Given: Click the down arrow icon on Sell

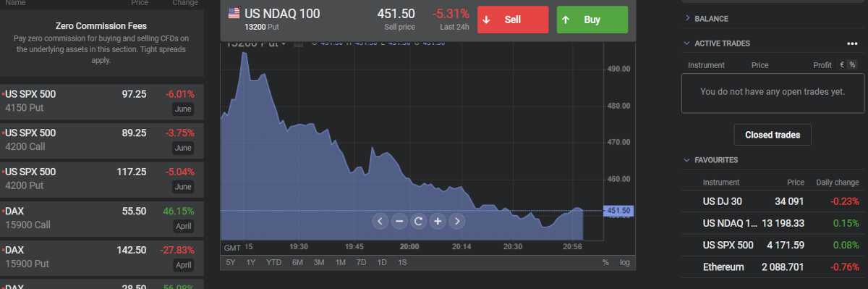Looking at the screenshot, I should 486,20.
